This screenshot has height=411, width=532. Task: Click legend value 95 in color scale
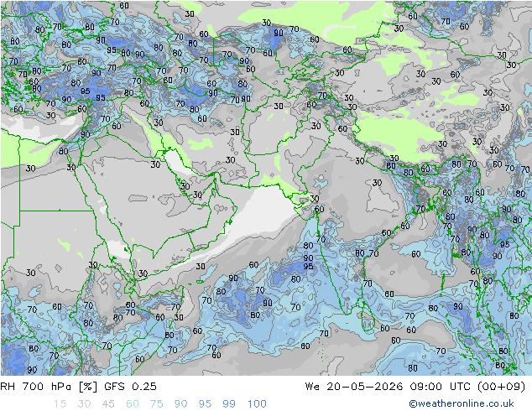tap(205, 404)
